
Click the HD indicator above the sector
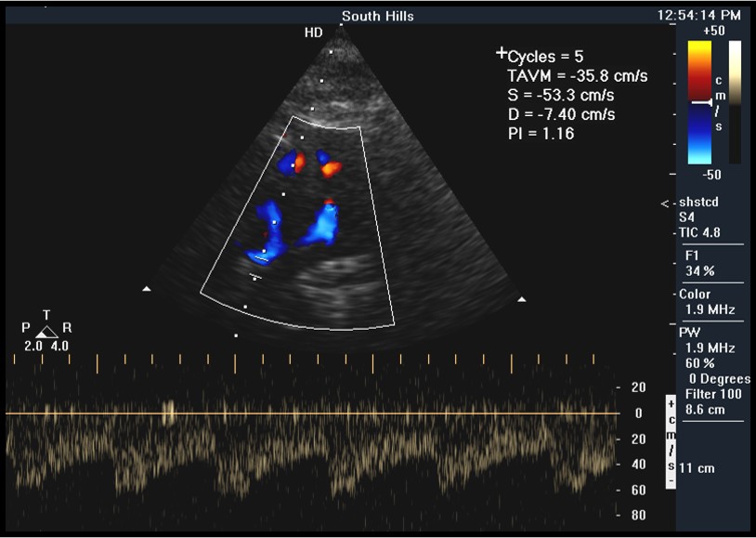(313, 33)
